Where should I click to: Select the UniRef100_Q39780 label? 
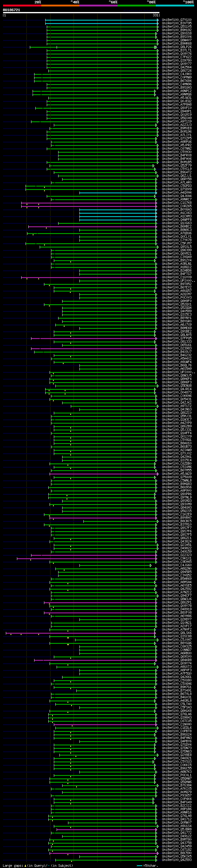tap(176, 61)
